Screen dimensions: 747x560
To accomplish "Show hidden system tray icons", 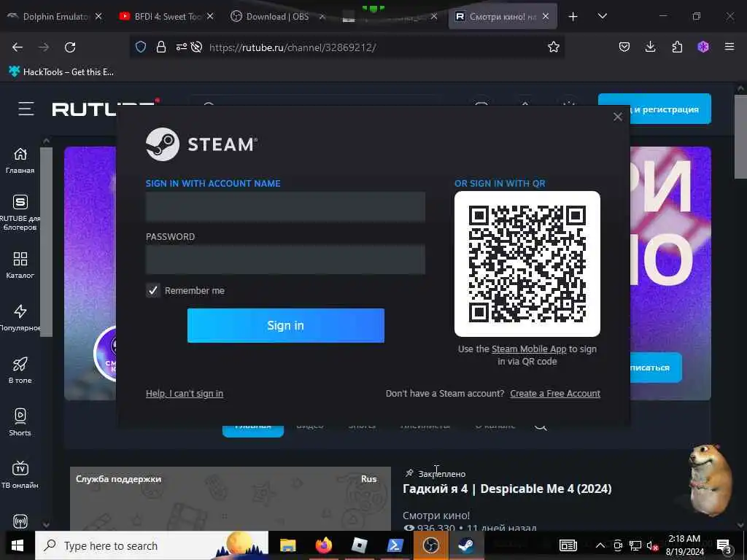I will 600,545.
